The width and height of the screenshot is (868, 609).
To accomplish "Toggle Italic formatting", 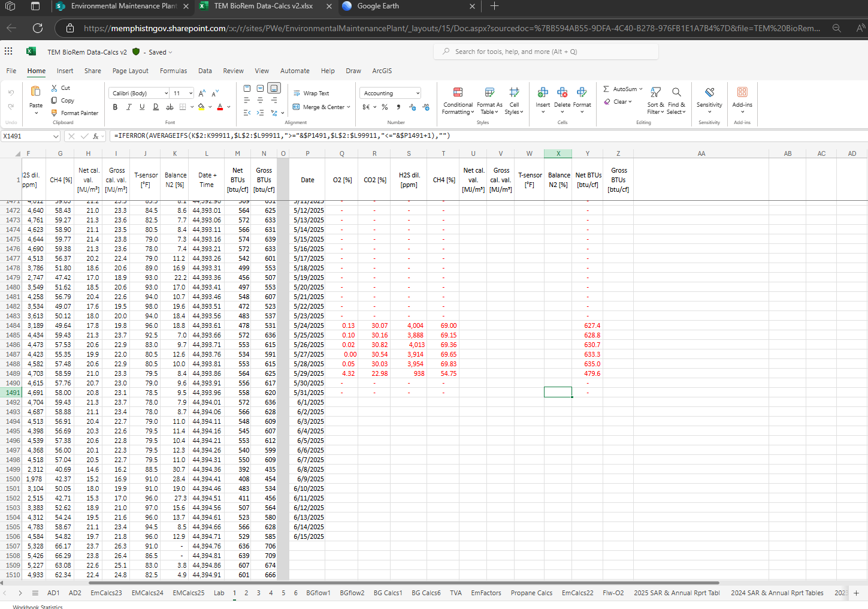I will [128, 107].
